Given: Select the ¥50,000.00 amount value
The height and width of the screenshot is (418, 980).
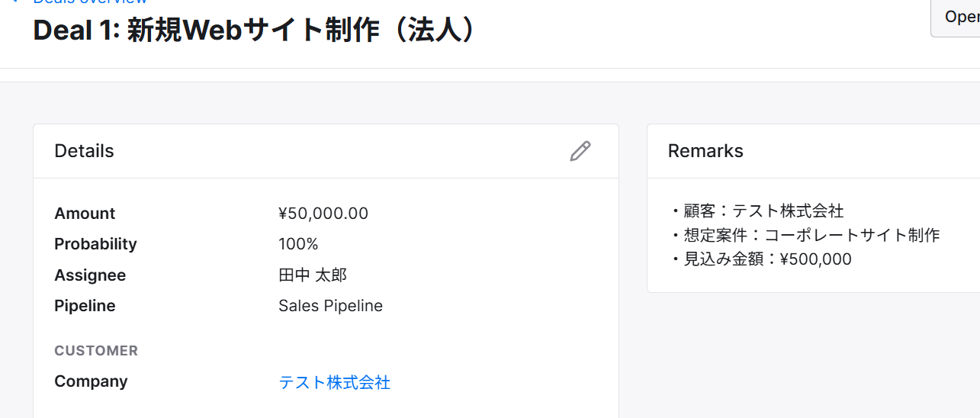Looking at the screenshot, I should tap(323, 214).
